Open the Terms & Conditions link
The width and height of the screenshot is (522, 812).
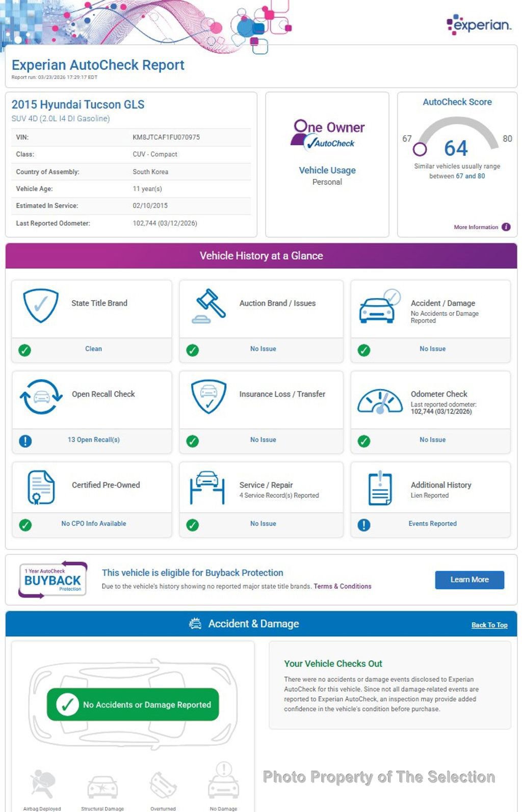(343, 586)
